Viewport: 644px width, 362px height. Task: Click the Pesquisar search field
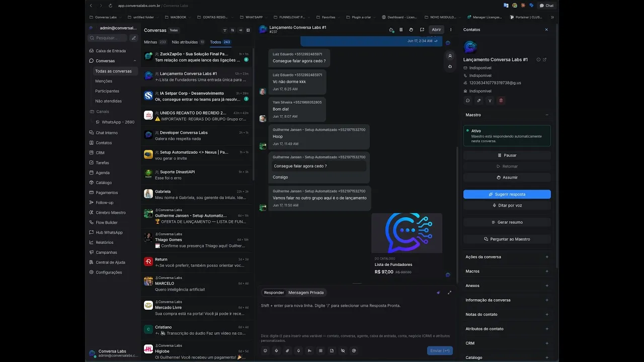[108, 38]
